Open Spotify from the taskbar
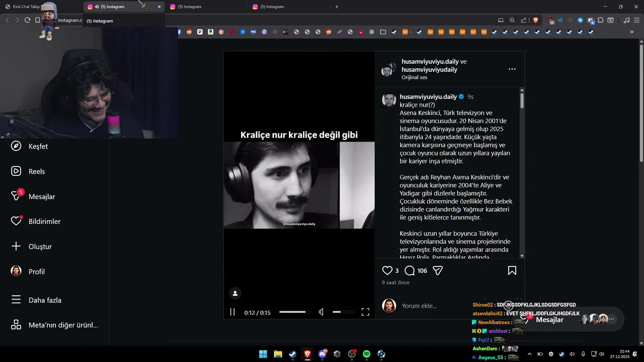Screen dimensions: 644x362 point(367,354)
